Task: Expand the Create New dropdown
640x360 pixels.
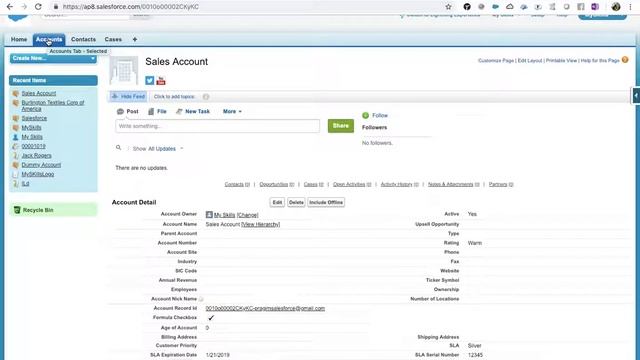Action: pos(53,58)
